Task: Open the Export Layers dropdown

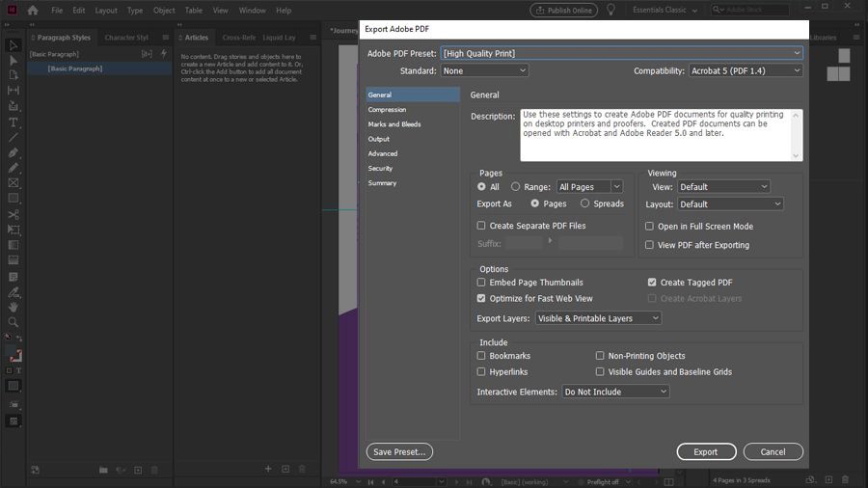Action: (598, 318)
